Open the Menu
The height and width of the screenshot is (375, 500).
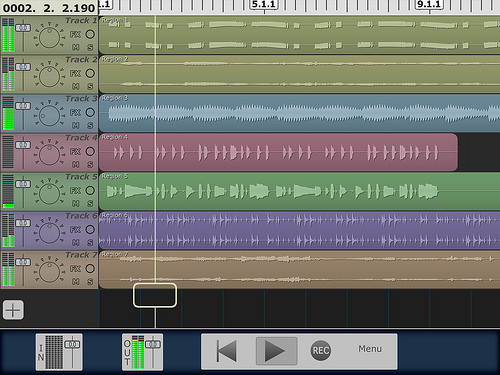370,349
